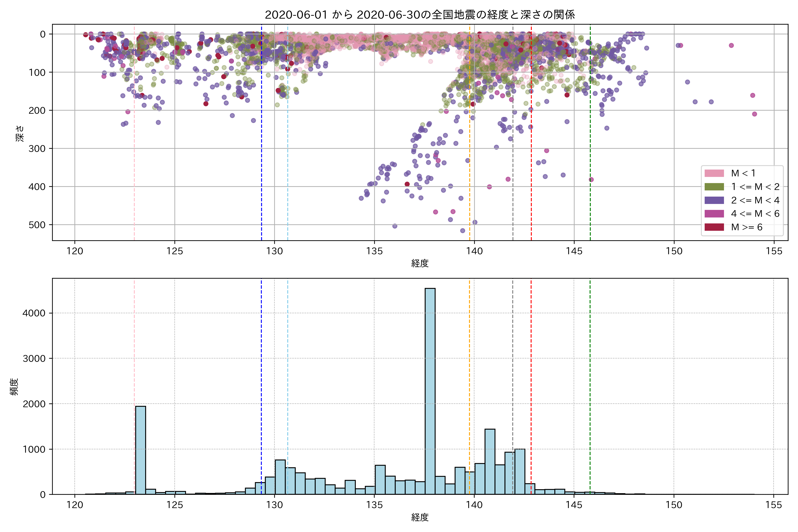
Task: Click the 深さ y-axis label of scatter plot
Action: tap(20, 133)
